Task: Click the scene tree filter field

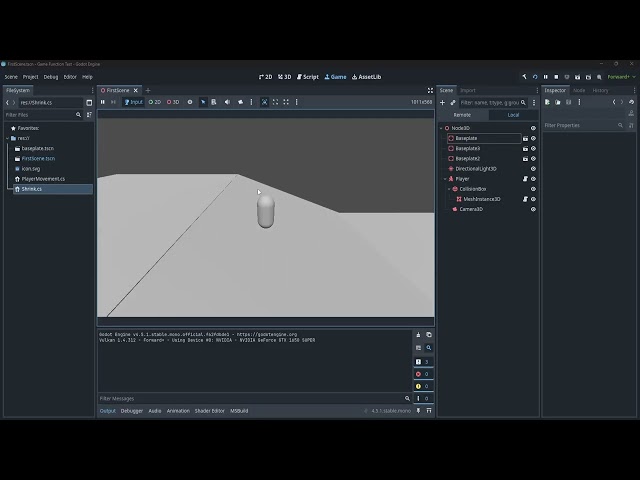Action: click(x=493, y=102)
